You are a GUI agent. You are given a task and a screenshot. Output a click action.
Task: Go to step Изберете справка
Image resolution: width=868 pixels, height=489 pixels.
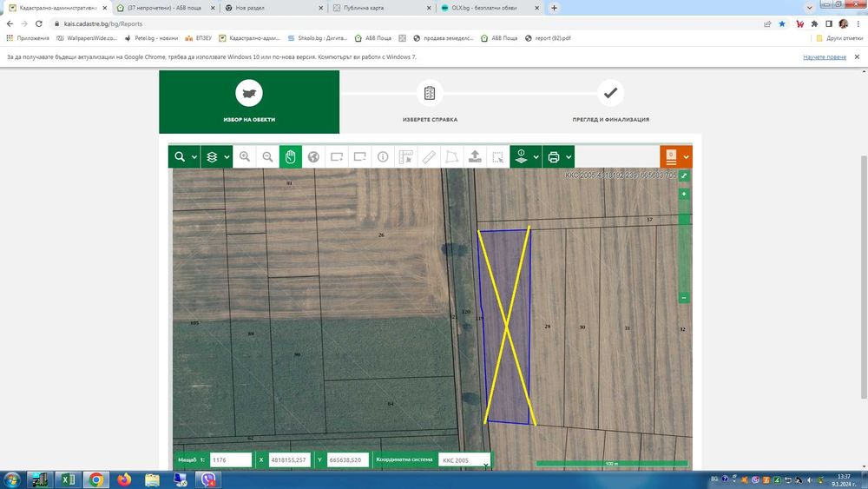(x=430, y=102)
